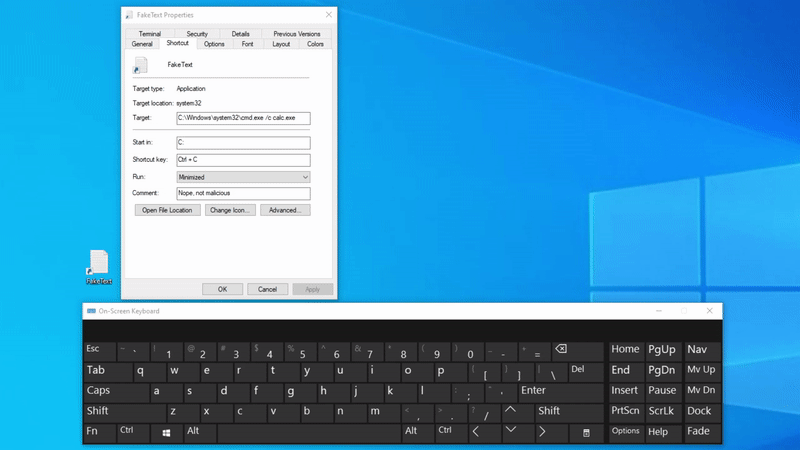The height and width of the screenshot is (450, 800).
Task: Tap the Insert key
Action: coord(626,392)
